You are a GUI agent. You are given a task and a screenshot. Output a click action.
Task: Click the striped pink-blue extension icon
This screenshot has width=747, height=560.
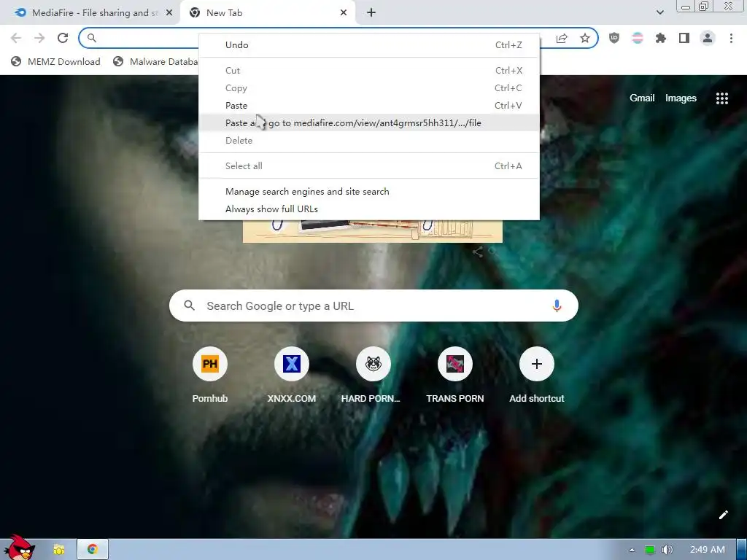(638, 38)
